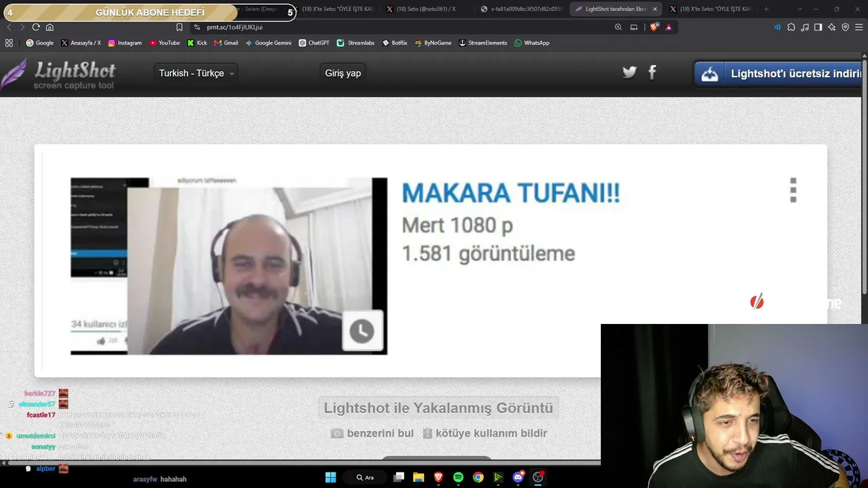868x488 pixels.
Task: Open the Anasayfa / X bookmark
Action: [81, 43]
